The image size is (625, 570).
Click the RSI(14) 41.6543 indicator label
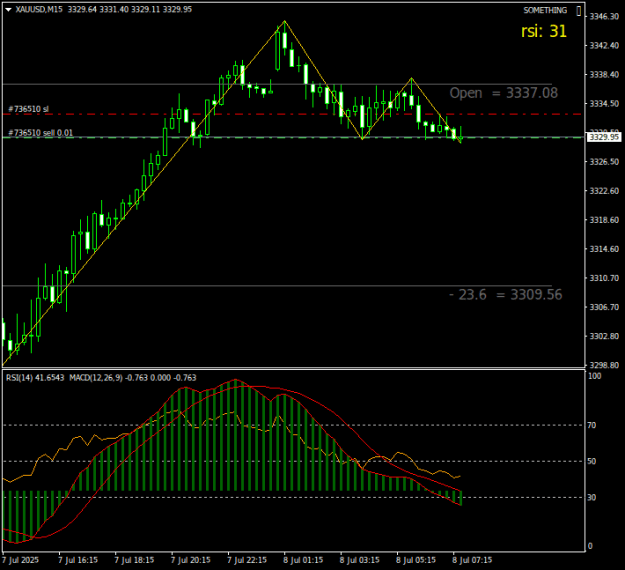coord(35,377)
